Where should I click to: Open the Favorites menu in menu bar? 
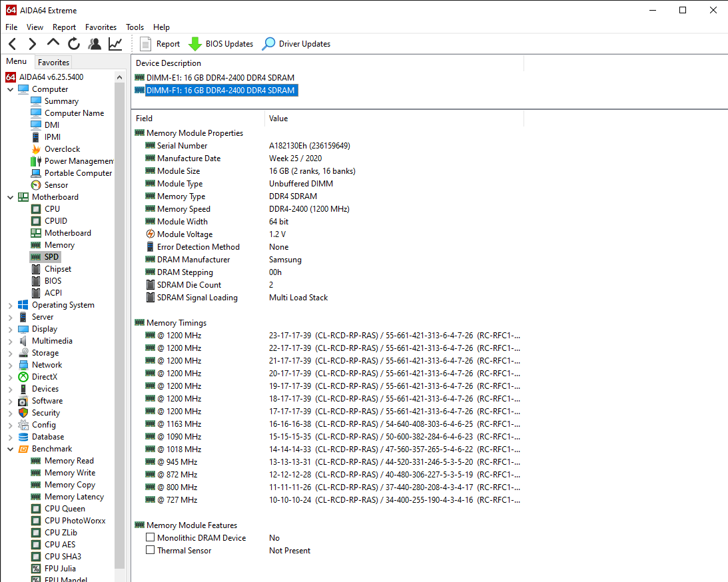point(101,27)
